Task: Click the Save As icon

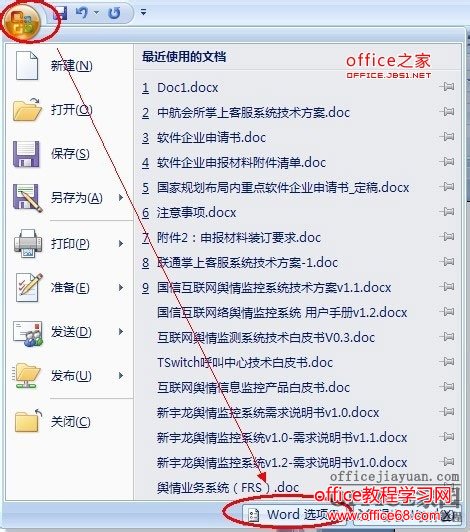Action: coord(27,198)
